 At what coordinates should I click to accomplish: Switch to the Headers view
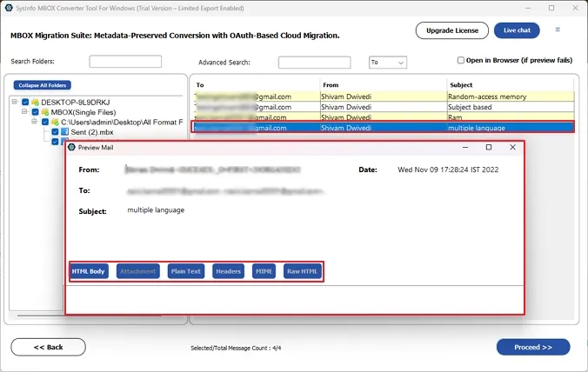[229, 271]
